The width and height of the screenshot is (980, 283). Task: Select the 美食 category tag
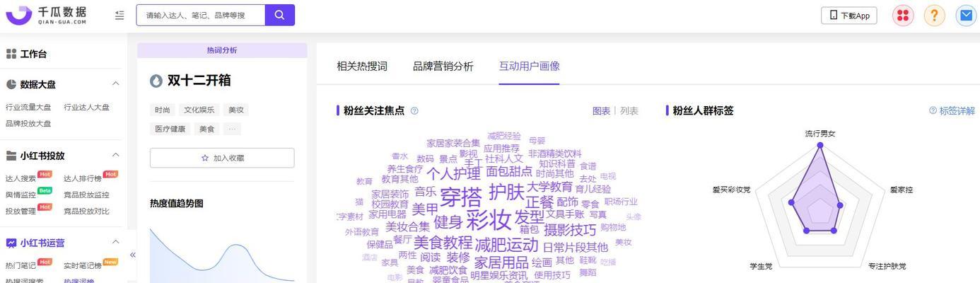[x=206, y=129]
